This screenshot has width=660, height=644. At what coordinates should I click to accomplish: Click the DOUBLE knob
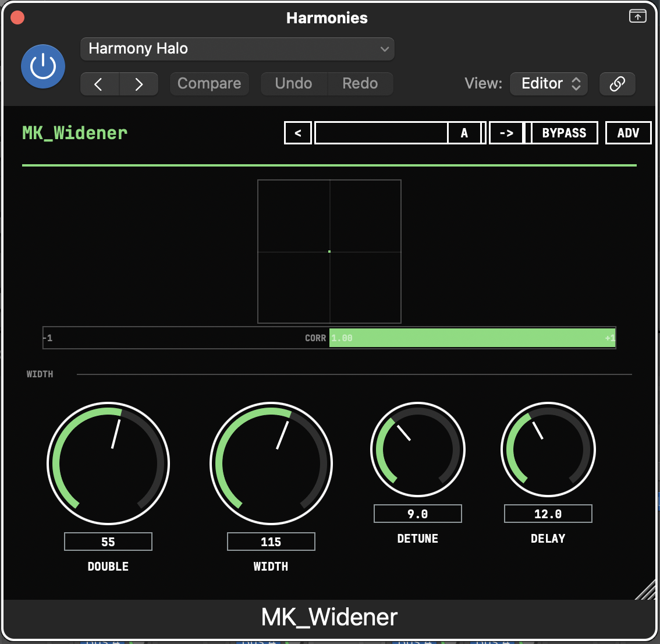[x=108, y=463]
